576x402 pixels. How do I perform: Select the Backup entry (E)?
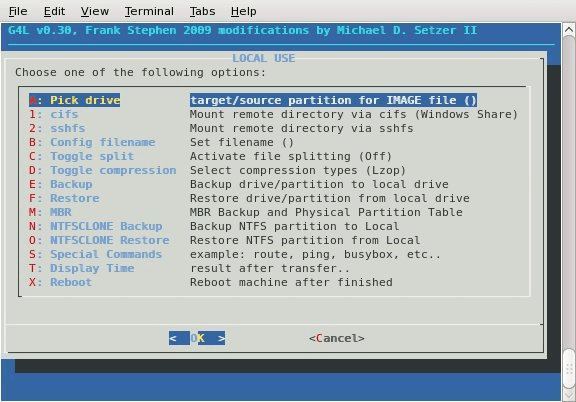[x=61, y=184]
